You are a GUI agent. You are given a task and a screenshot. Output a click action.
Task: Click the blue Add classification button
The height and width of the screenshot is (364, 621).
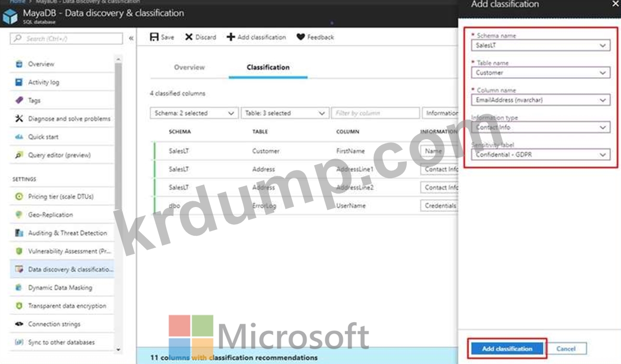coord(507,348)
